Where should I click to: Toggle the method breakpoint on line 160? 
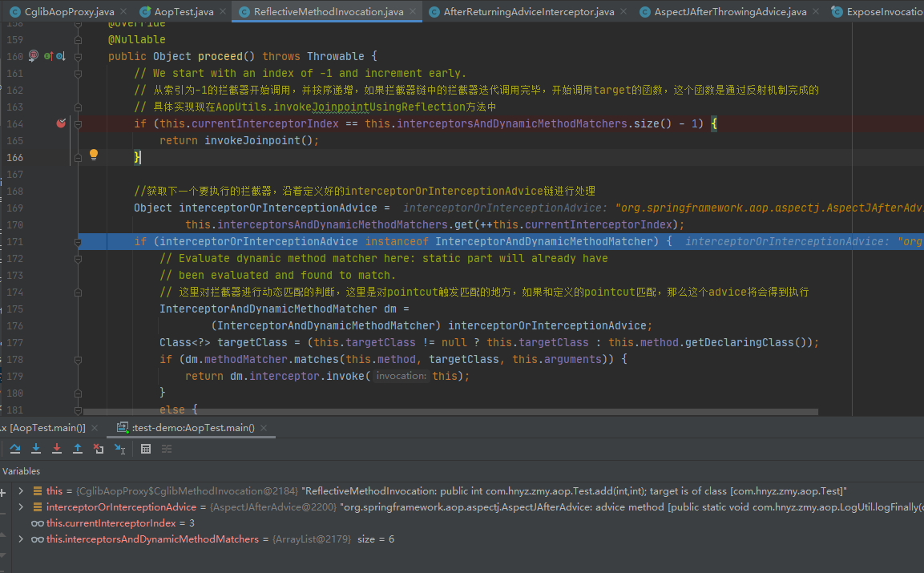[x=33, y=56]
